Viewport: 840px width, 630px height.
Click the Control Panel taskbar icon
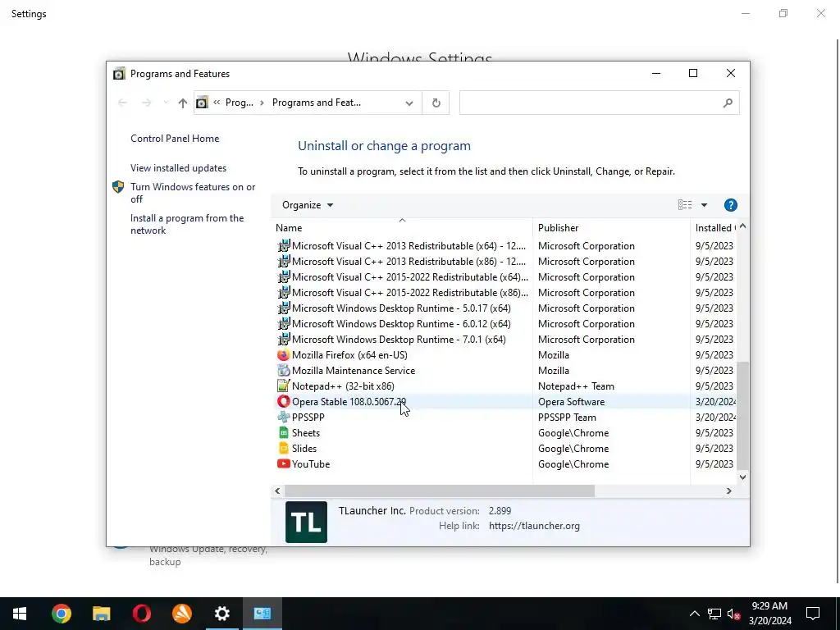coord(262,614)
